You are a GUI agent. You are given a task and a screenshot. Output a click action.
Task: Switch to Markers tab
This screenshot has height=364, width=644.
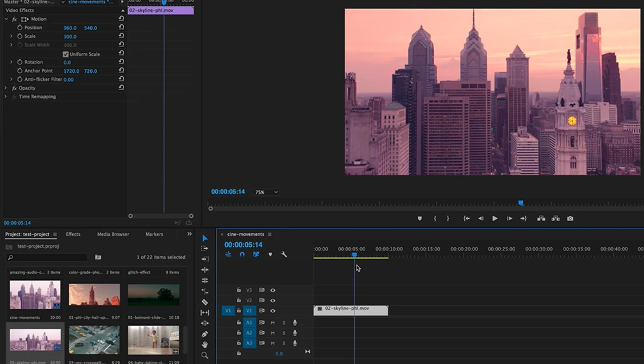pyautogui.click(x=154, y=234)
